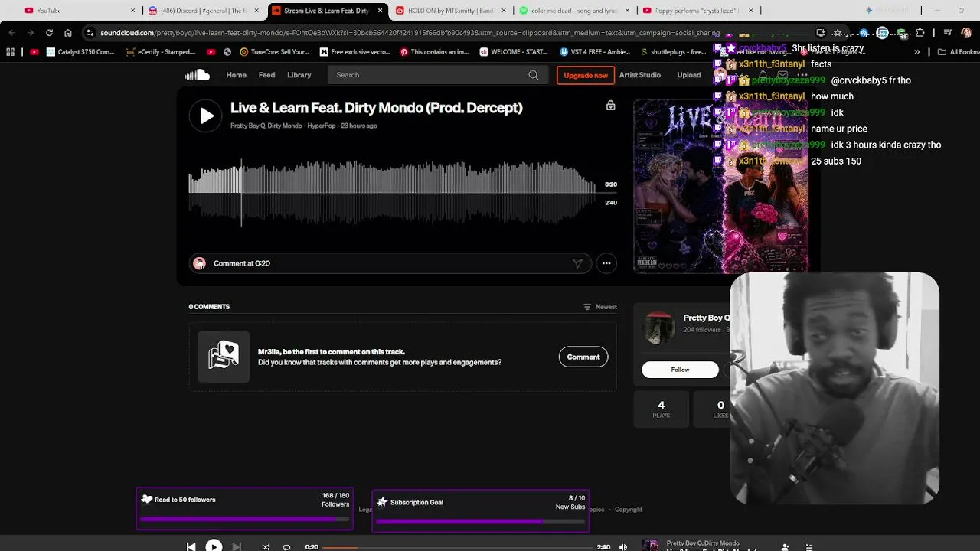Click the browser back arrow
Viewport: 980px width, 551px height.
(x=11, y=33)
